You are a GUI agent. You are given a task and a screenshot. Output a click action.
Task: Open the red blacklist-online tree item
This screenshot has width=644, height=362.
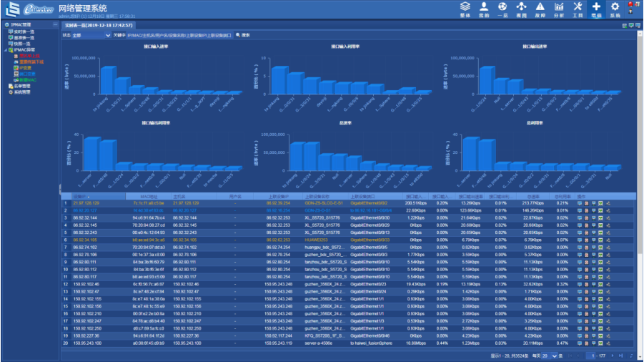pyautogui.click(x=26, y=56)
